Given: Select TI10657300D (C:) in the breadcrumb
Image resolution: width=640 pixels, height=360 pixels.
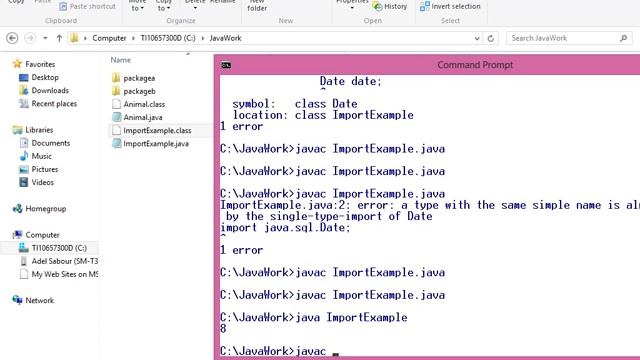Looking at the screenshot, I should click(168, 38).
